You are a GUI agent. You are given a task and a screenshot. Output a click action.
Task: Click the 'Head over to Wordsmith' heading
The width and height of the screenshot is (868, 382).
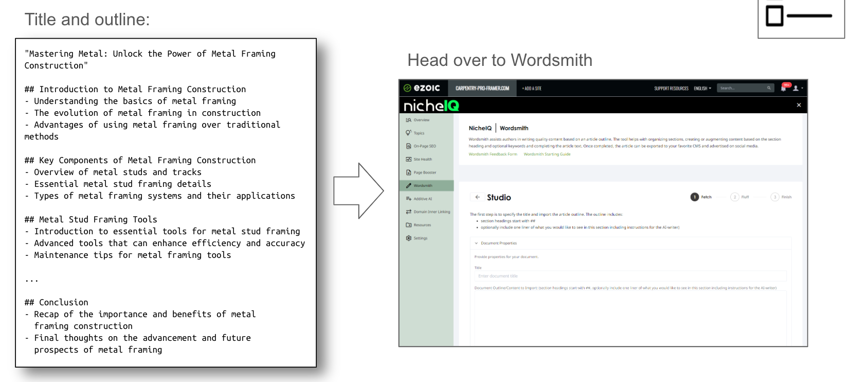click(500, 60)
